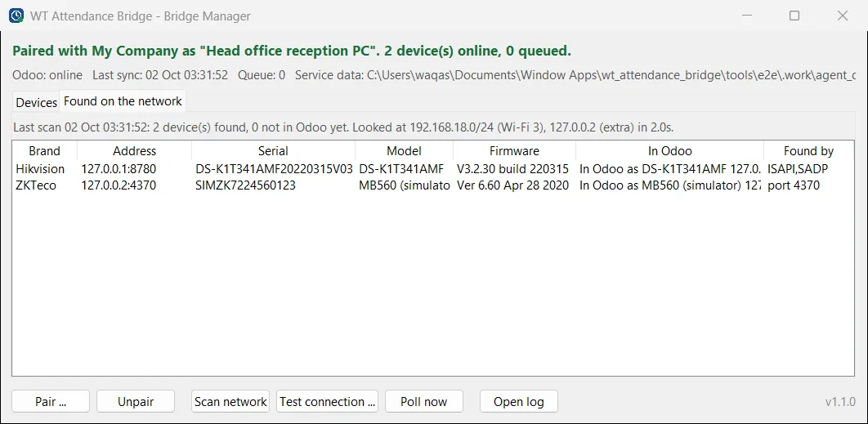Click the Last scan summary line
This screenshot has width=868, height=424.
coord(343,127)
